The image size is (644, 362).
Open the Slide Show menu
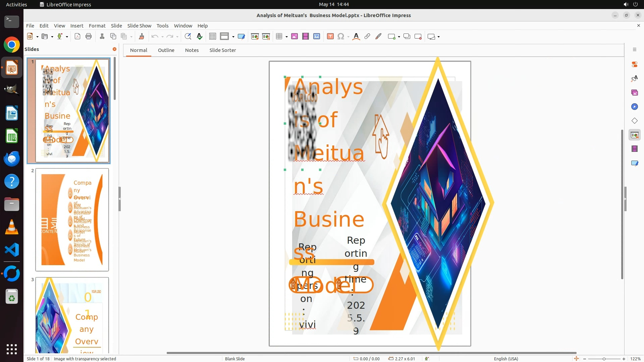point(139,26)
